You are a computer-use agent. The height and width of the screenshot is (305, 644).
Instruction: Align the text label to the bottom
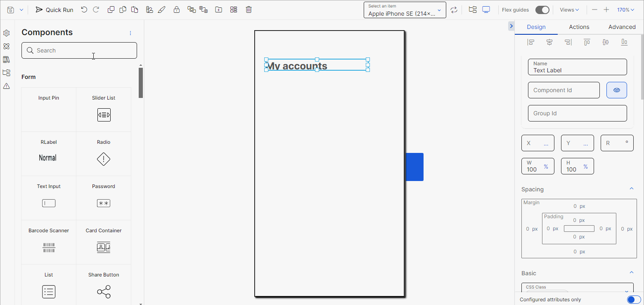(624, 42)
